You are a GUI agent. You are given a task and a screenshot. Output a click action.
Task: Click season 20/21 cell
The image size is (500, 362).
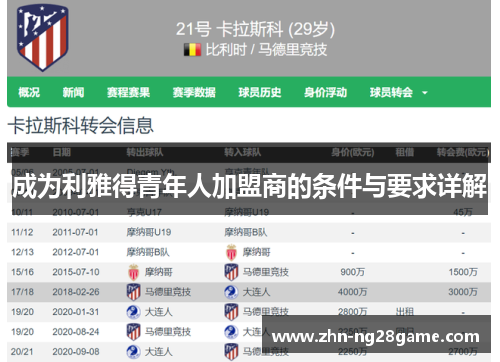coord(22,352)
